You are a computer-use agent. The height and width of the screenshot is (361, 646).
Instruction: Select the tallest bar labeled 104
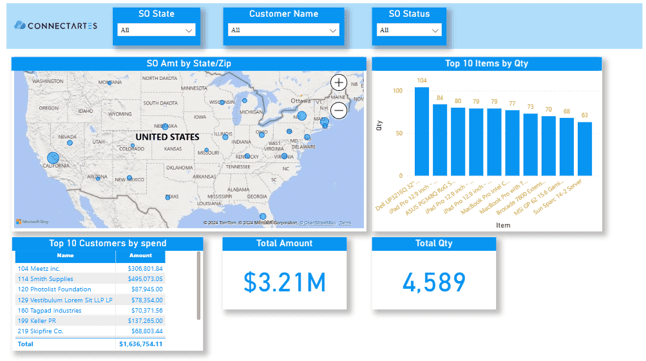[x=422, y=131]
